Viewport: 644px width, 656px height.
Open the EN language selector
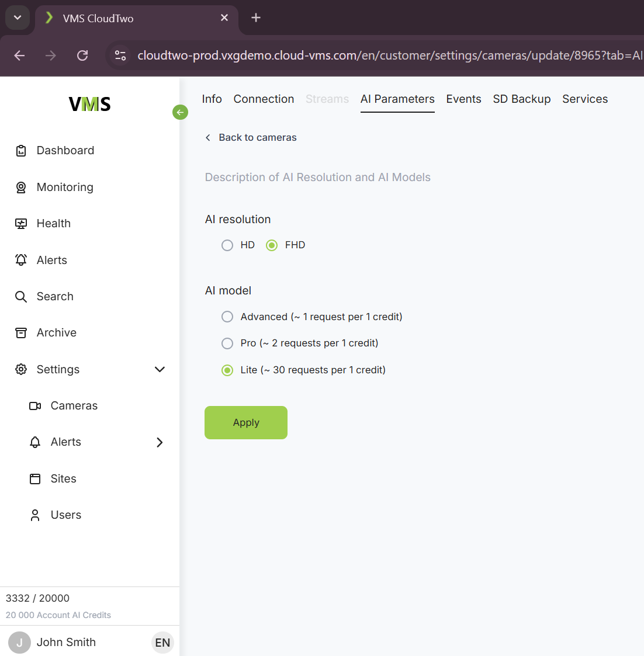162,643
